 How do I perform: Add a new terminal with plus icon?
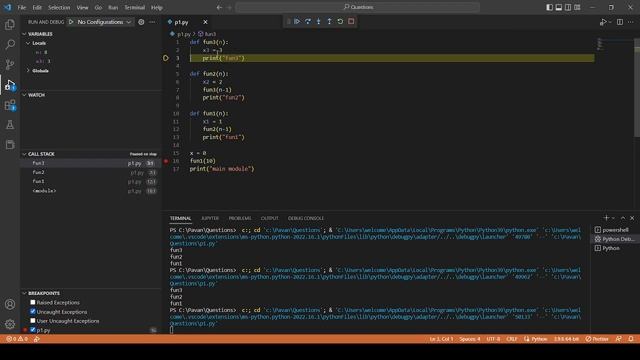pyautogui.click(x=606, y=218)
